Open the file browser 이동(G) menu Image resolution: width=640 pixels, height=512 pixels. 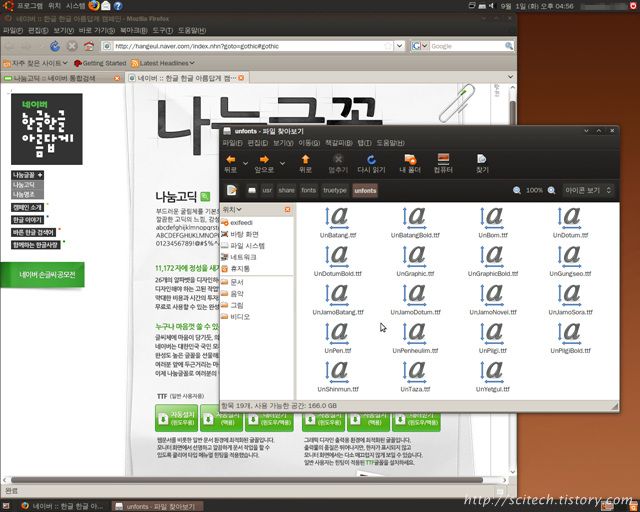pos(309,143)
